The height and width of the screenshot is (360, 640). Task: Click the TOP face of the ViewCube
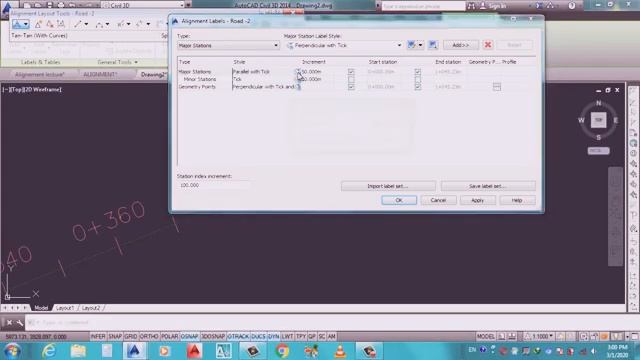point(598,120)
